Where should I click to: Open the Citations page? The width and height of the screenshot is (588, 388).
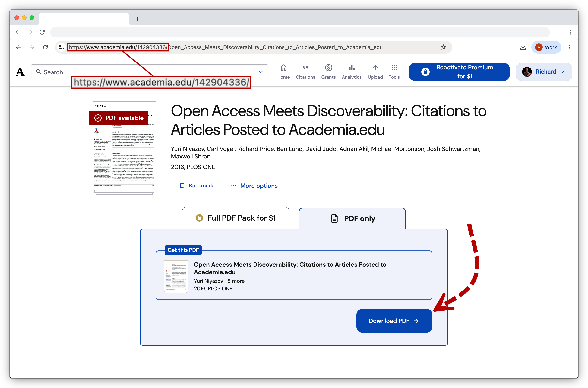point(305,72)
